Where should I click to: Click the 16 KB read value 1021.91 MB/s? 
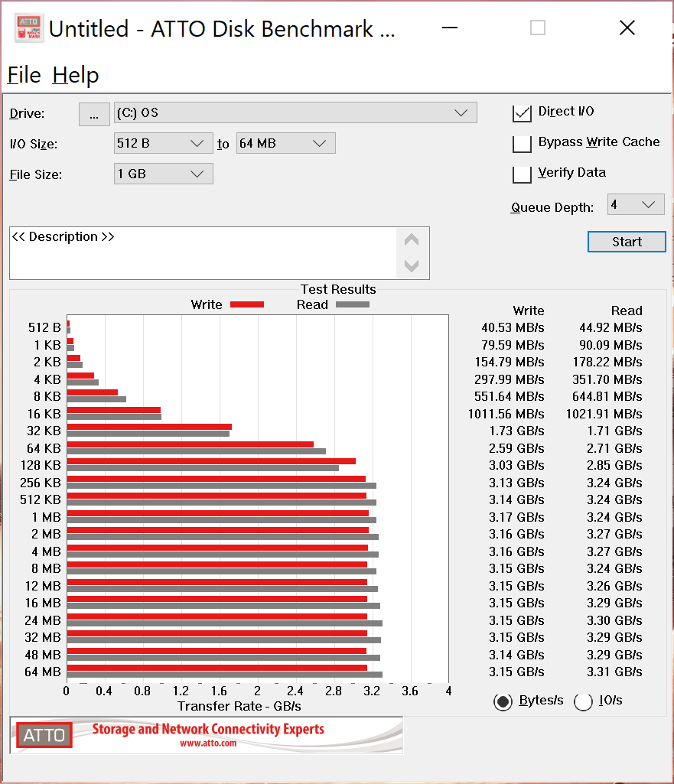point(604,414)
